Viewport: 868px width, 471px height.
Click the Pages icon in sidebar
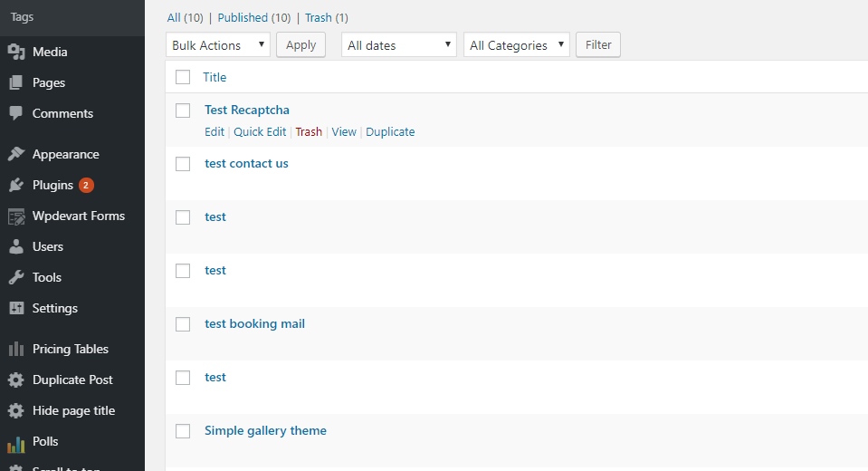[15, 82]
